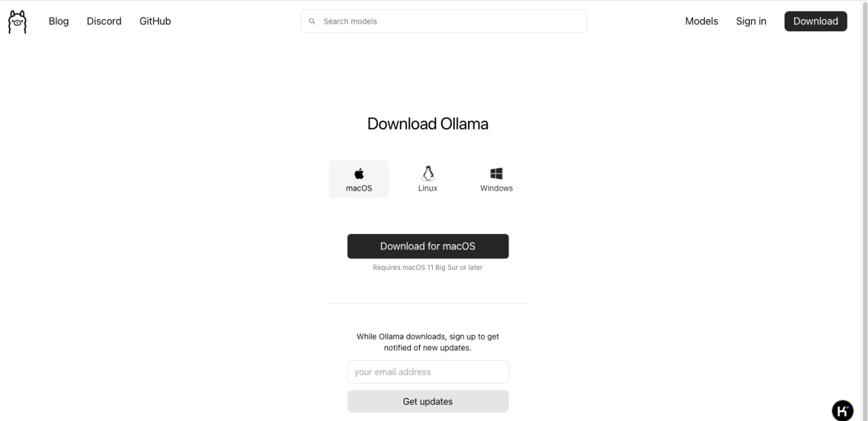Click the magnifying glass search icon
This screenshot has height=421, width=868.
(x=312, y=22)
